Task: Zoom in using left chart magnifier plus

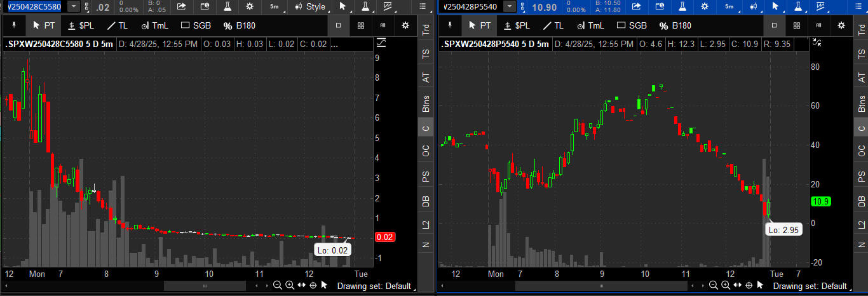Action: (290, 286)
